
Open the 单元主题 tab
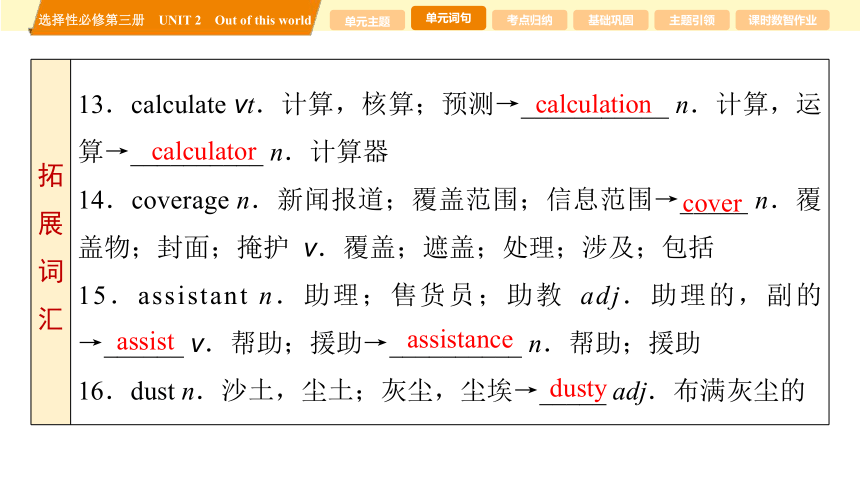click(367, 21)
